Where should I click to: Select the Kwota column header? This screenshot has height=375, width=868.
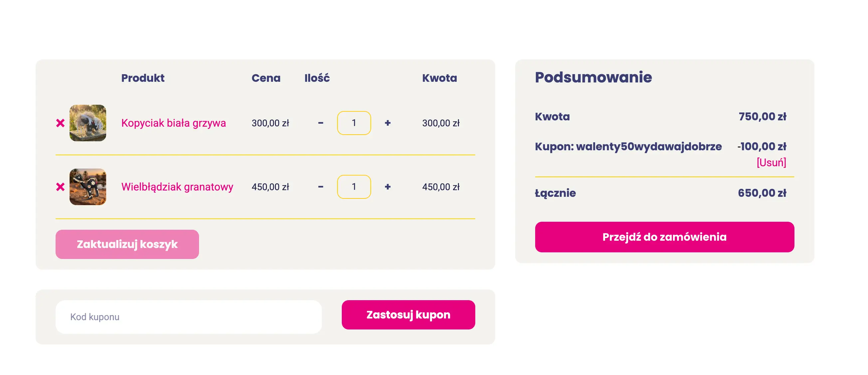click(440, 78)
